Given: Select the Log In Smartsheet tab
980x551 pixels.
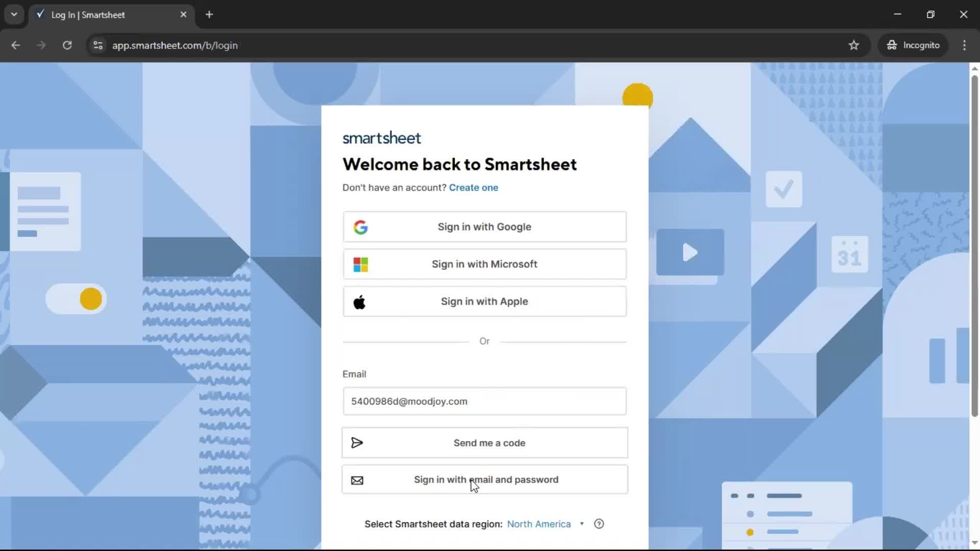Looking at the screenshot, I should (x=102, y=15).
